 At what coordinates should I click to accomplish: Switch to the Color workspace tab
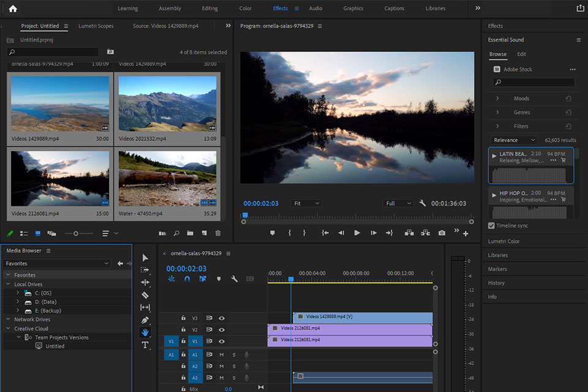(x=245, y=9)
